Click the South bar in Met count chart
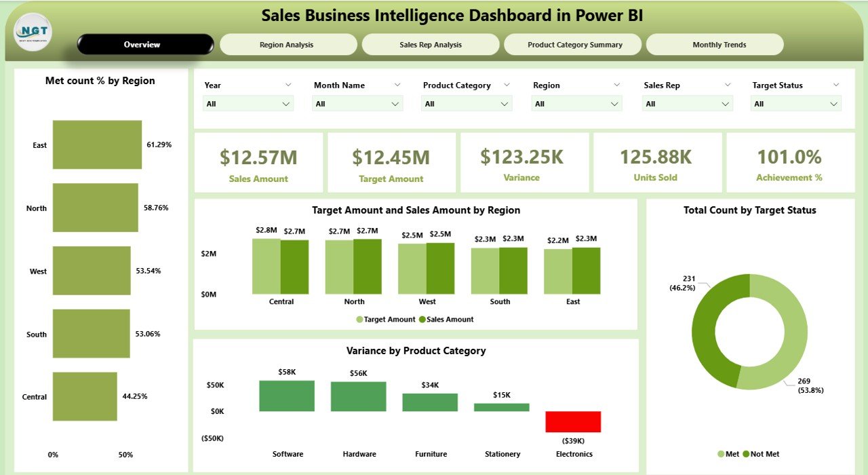The image size is (868, 475). click(92, 334)
